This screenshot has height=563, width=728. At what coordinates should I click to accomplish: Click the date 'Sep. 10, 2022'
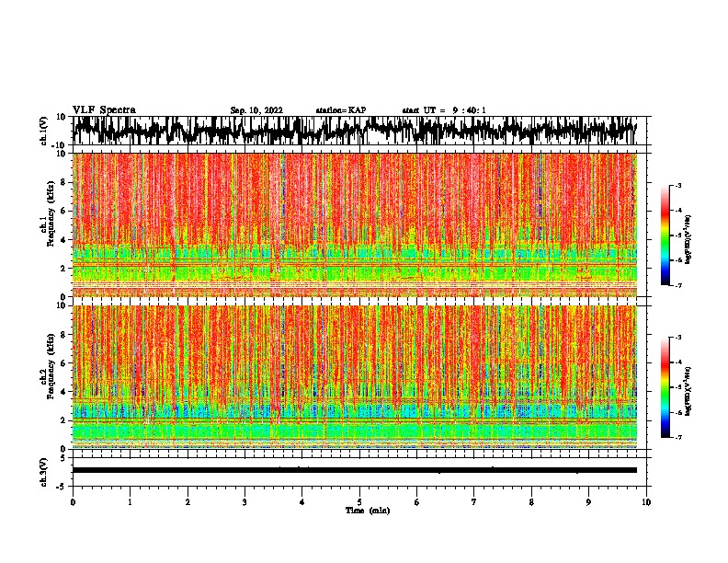tap(256, 110)
